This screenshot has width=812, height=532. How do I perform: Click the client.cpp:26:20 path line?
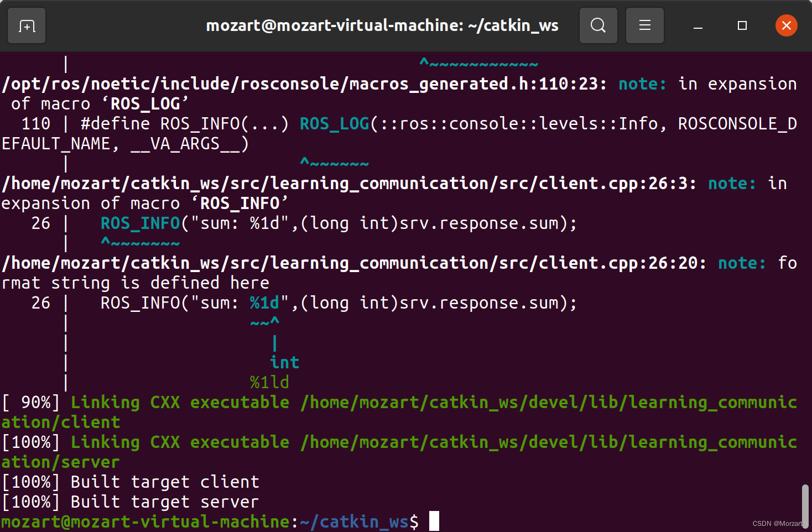pyautogui.click(x=354, y=263)
